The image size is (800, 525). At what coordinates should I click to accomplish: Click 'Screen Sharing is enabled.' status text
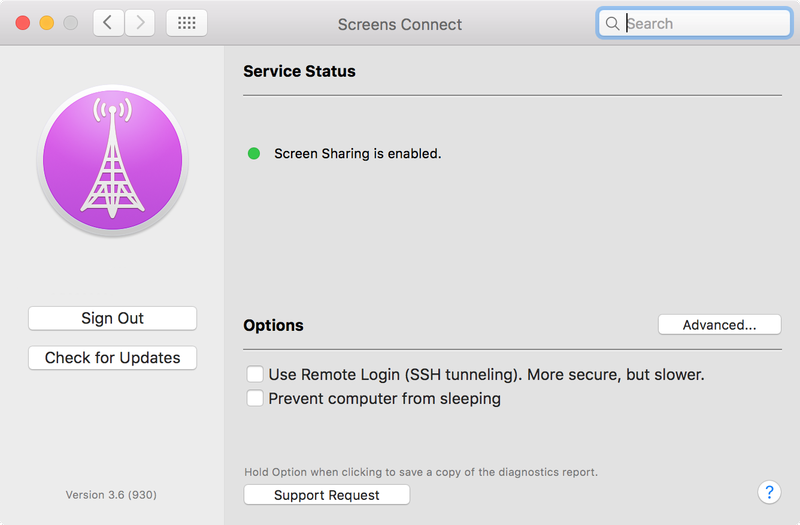coord(358,154)
